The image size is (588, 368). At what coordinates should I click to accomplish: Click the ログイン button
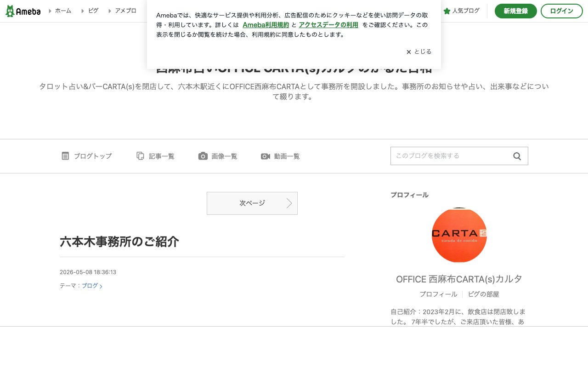click(561, 11)
